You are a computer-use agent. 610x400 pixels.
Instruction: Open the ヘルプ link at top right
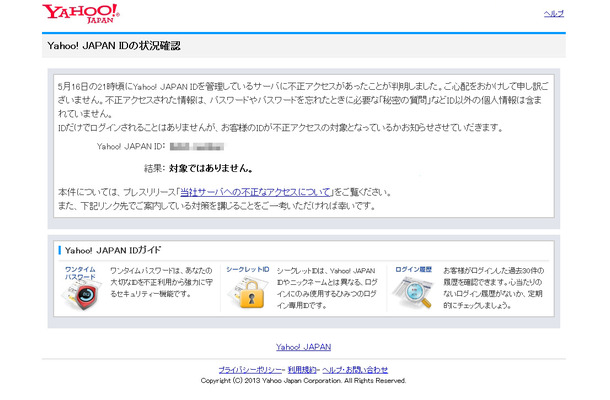point(554,14)
